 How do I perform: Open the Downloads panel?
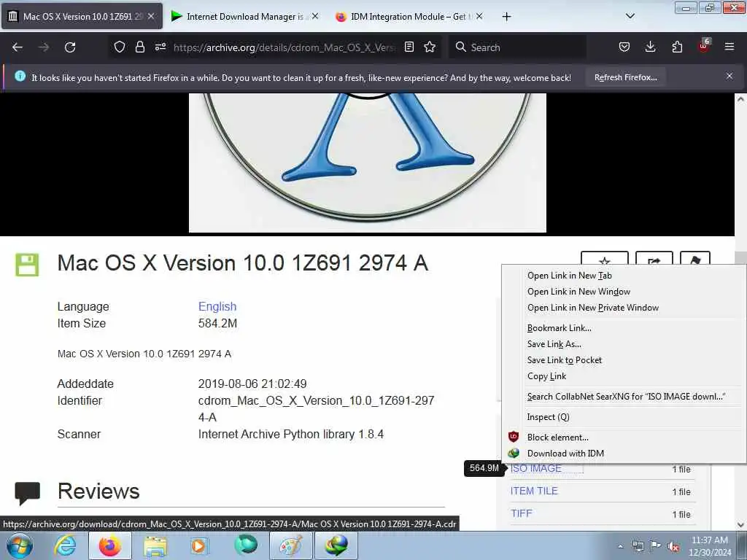point(650,47)
